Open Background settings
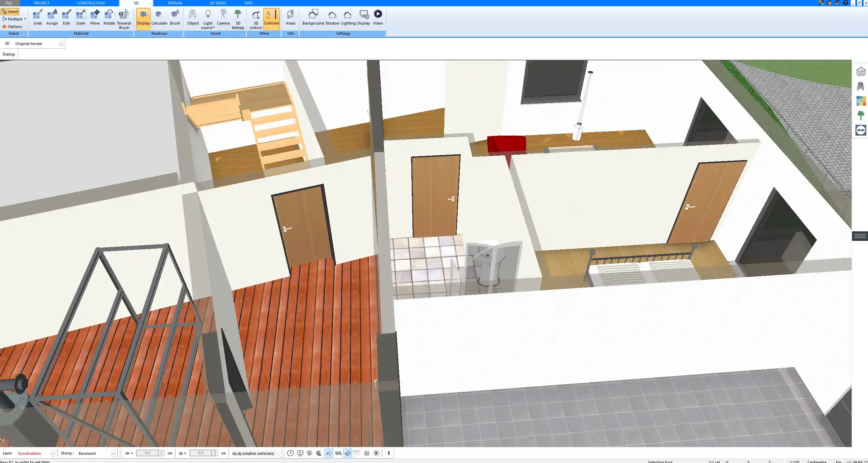 click(313, 18)
